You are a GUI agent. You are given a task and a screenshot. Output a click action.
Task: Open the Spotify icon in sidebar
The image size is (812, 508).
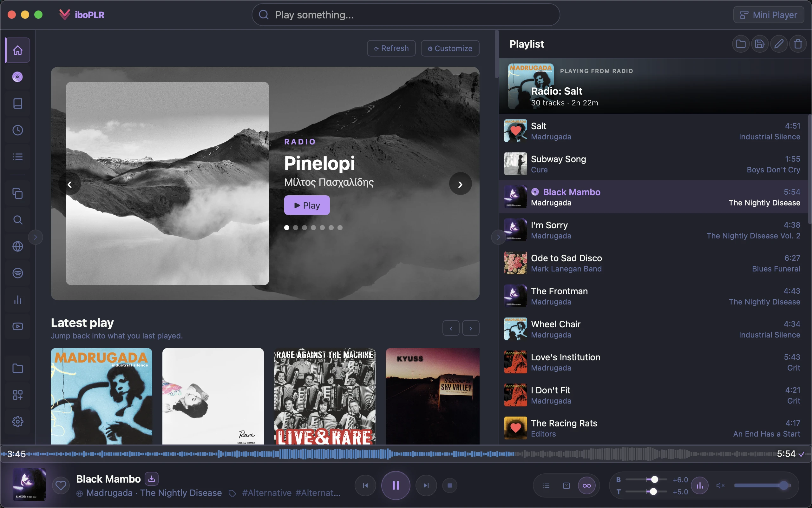click(x=17, y=273)
